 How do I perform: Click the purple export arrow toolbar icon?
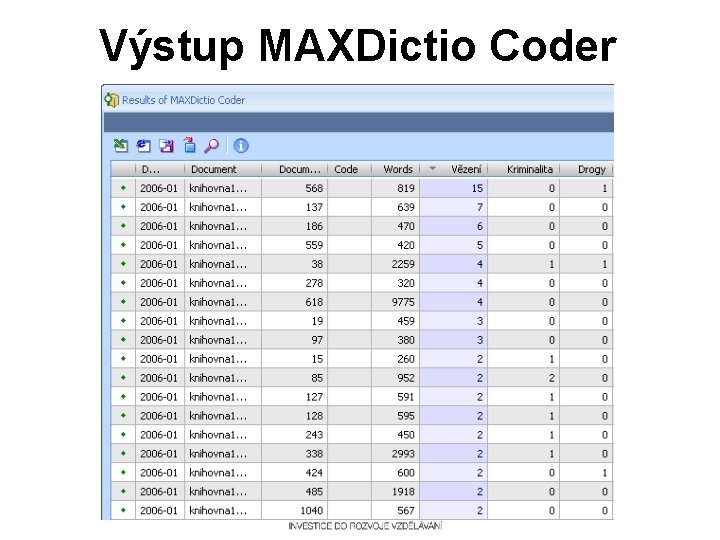pos(166,146)
